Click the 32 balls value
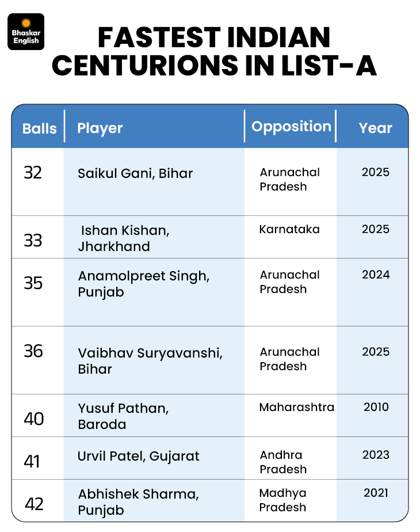The image size is (420, 532). tap(33, 173)
